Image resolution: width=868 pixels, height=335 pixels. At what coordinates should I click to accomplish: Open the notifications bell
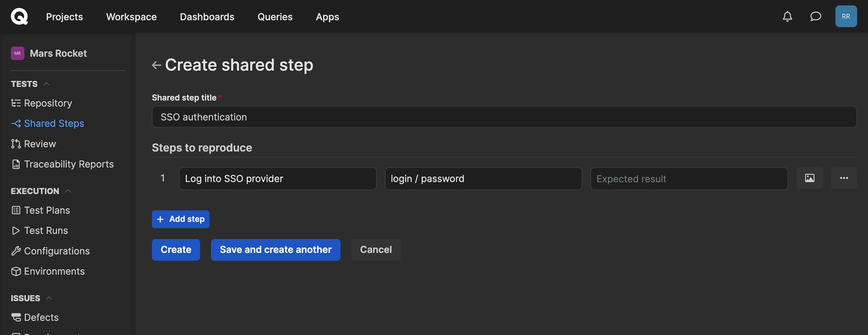787,16
